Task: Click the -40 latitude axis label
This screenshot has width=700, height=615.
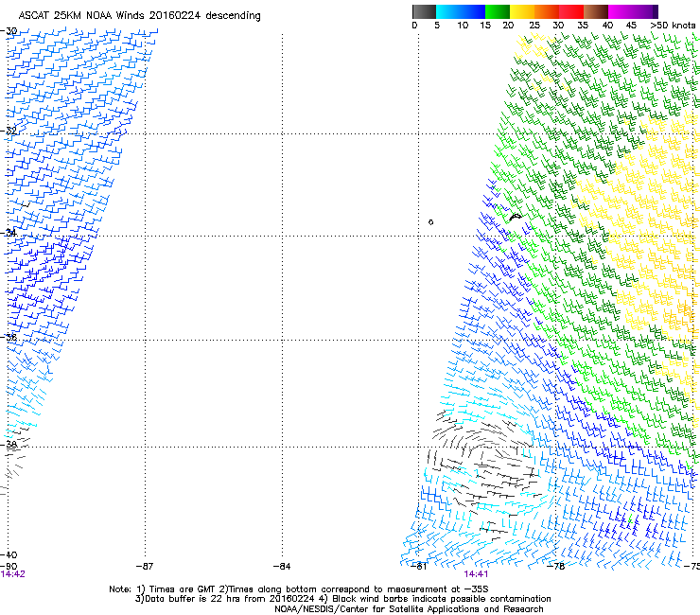Action: [x=9, y=554]
